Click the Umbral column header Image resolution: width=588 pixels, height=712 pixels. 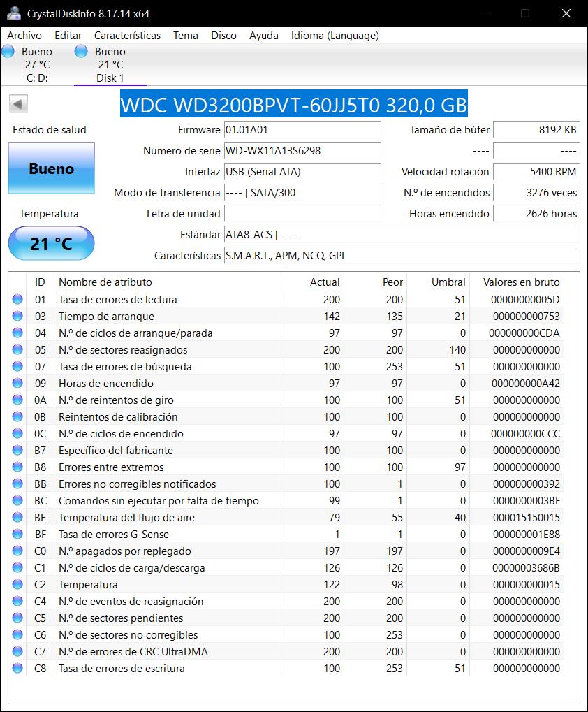[x=439, y=282]
